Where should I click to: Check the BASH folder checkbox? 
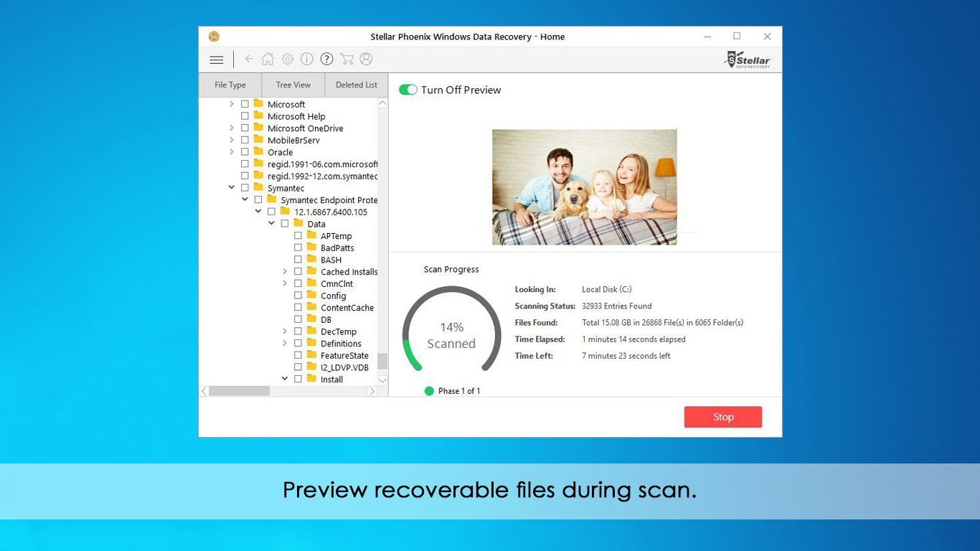[298, 260]
